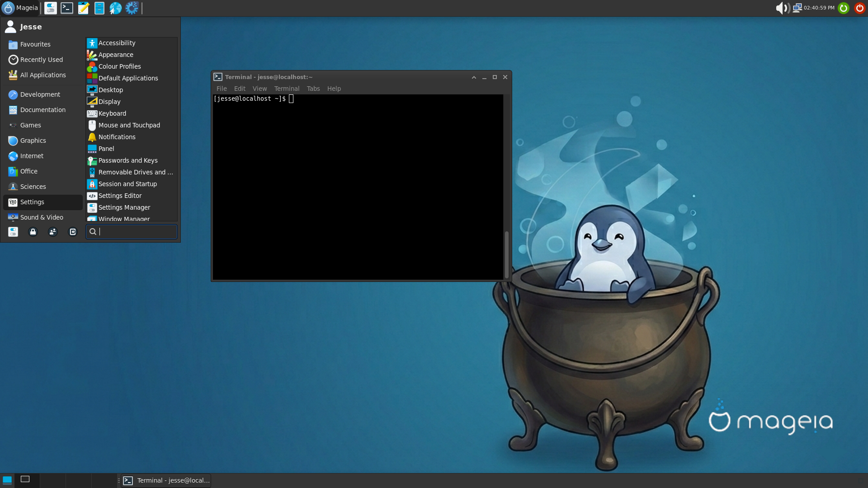Image resolution: width=868 pixels, height=488 pixels.
Task: Click the volume speaker icon in the tray
Action: (782, 8)
